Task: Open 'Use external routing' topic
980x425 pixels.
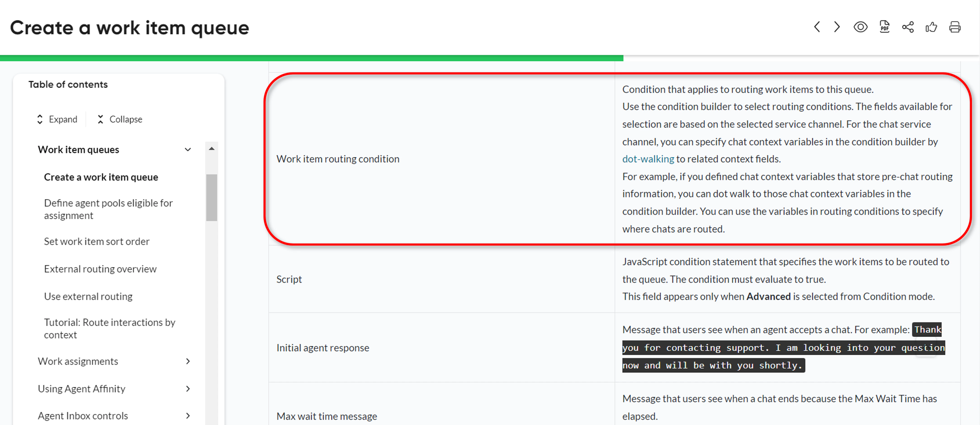Action: coord(88,296)
